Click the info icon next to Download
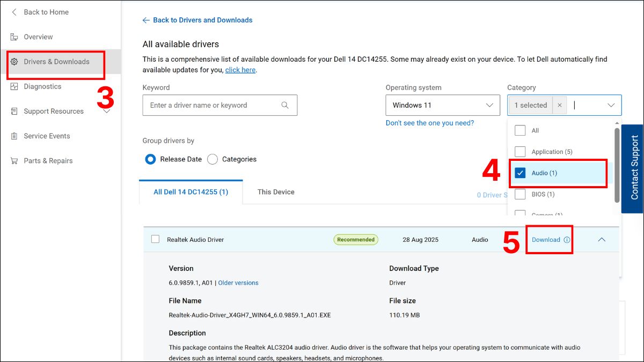Screen dimensions: 644x362 pos(567,240)
